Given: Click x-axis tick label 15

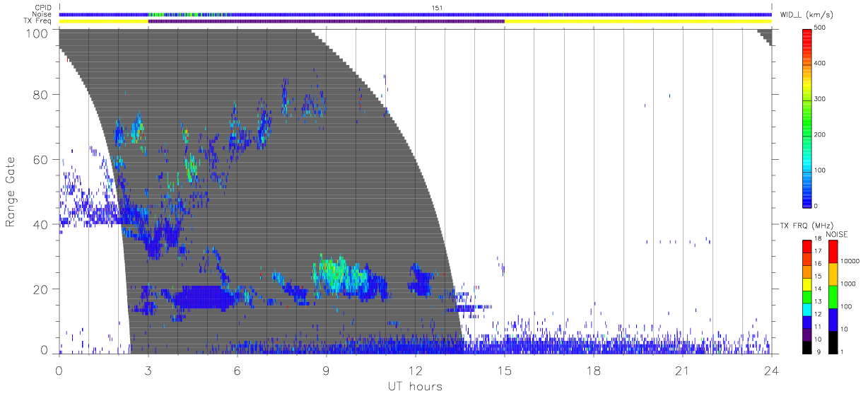Looking at the screenshot, I should (504, 371).
